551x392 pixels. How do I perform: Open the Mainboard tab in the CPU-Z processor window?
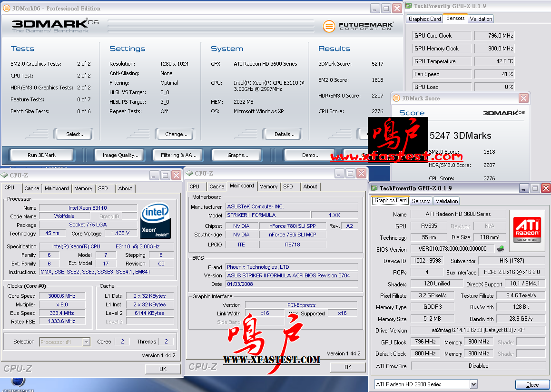[57, 188]
